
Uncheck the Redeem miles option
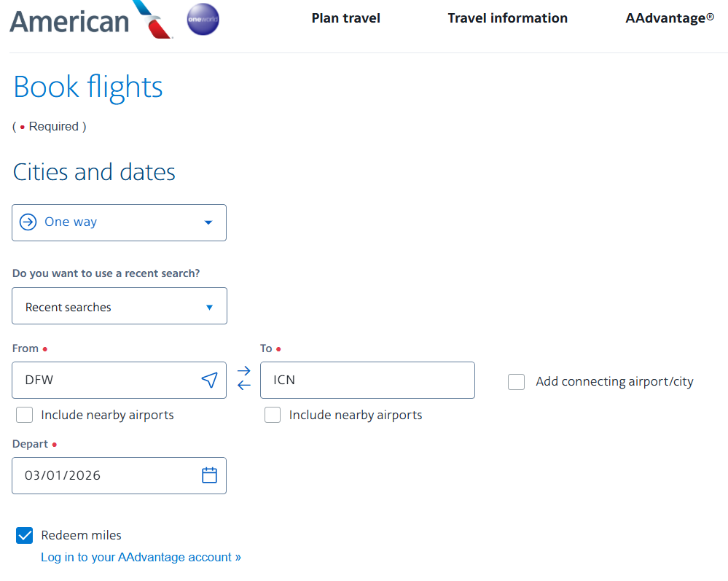pyautogui.click(x=24, y=535)
